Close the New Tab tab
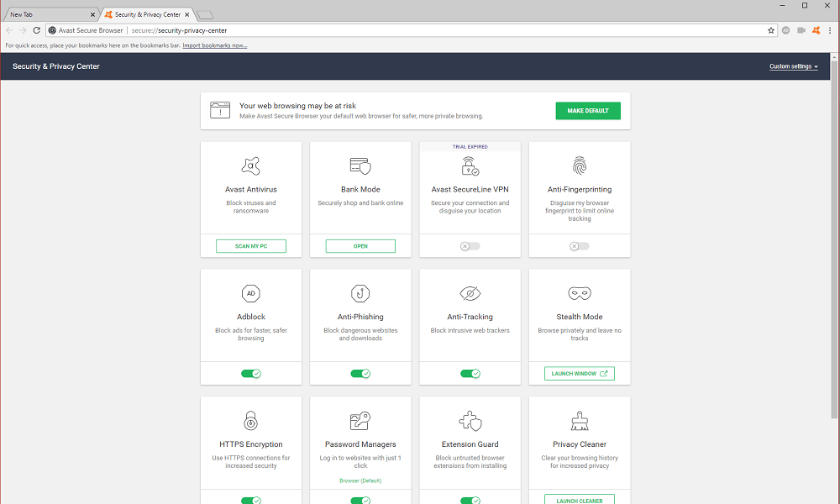Viewport: 840px width, 504px height. point(92,14)
